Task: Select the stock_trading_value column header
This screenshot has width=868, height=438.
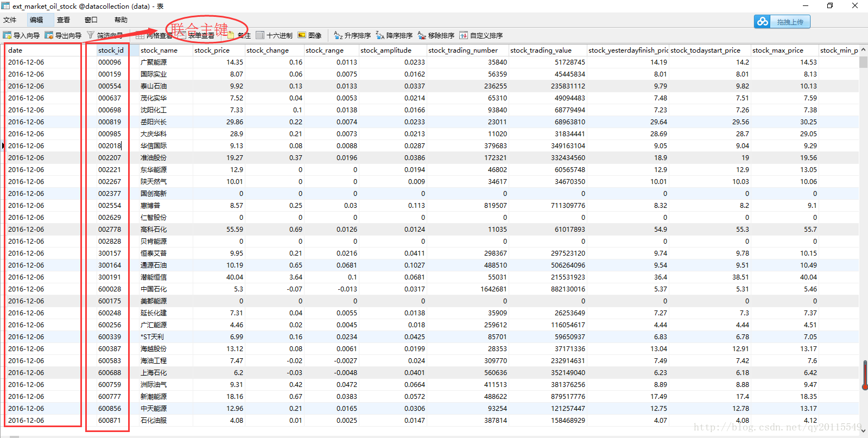Action: [x=548, y=50]
